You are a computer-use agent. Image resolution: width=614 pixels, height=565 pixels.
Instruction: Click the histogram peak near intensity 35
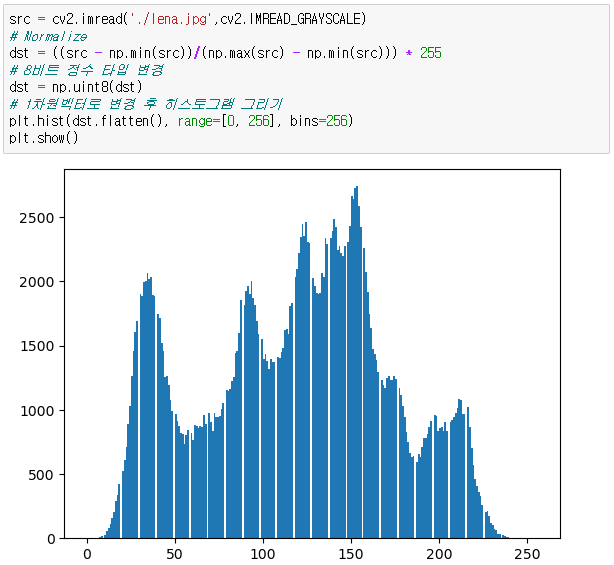[x=148, y=406]
